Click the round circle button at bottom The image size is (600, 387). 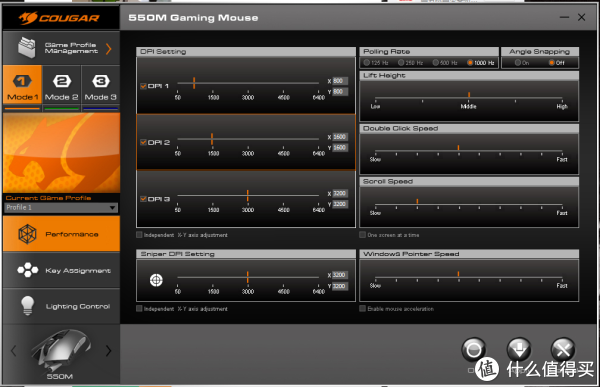[473, 349]
